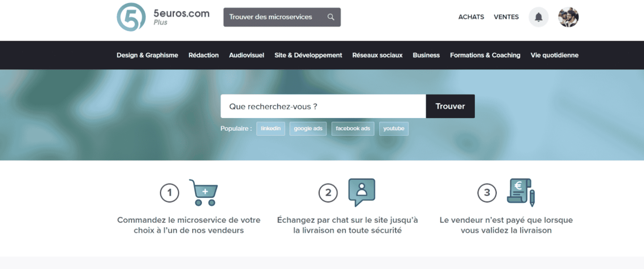Select the popular tag 'facebook ads'

353,129
